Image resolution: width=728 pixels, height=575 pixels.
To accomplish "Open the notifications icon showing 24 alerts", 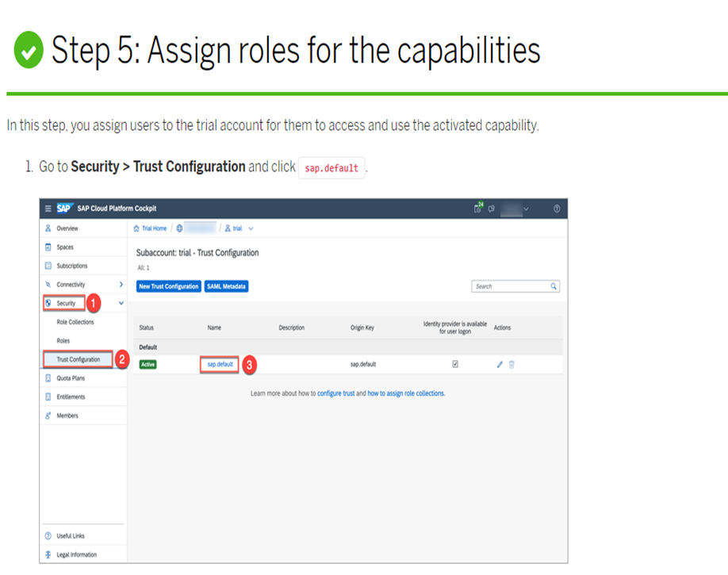I will pos(476,209).
